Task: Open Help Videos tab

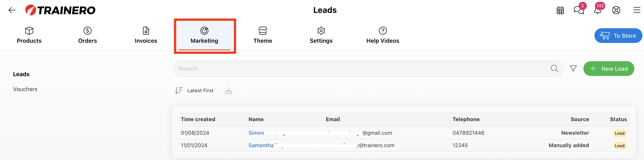Action: click(x=383, y=35)
